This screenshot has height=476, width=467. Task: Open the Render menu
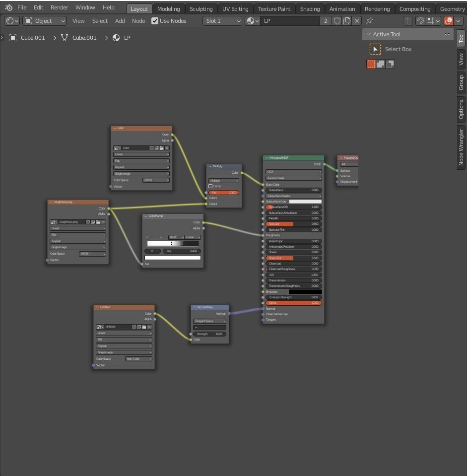[x=59, y=7]
